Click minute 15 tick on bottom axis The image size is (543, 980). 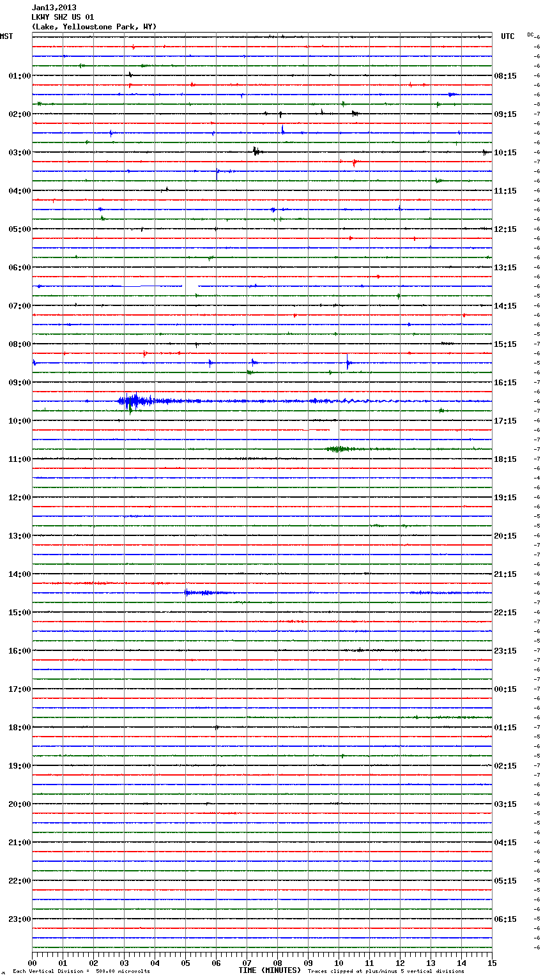pos(492,963)
